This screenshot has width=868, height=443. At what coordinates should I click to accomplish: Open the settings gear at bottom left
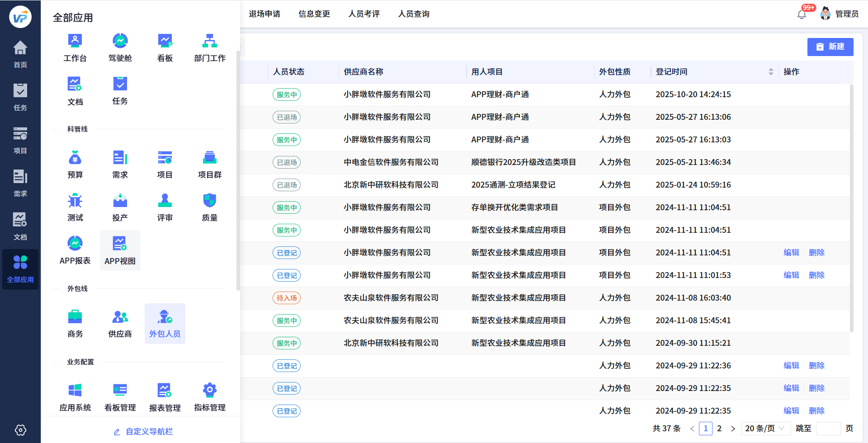pyautogui.click(x=20, y=430)
